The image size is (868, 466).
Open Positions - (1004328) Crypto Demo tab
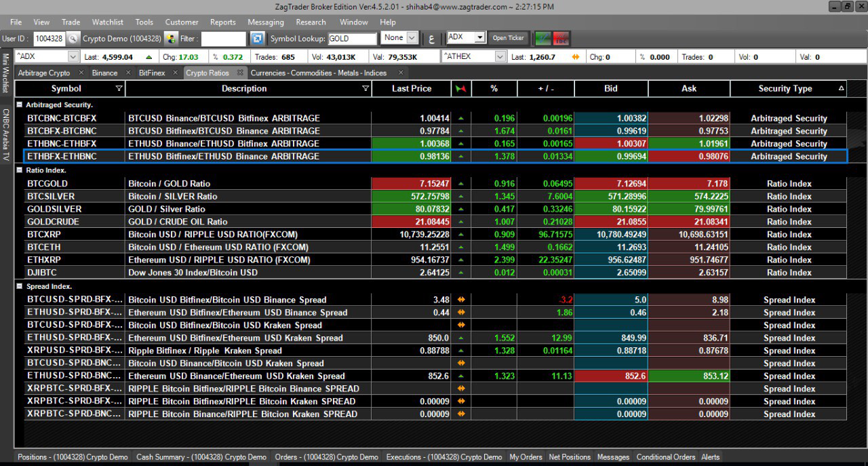[73, 457]
